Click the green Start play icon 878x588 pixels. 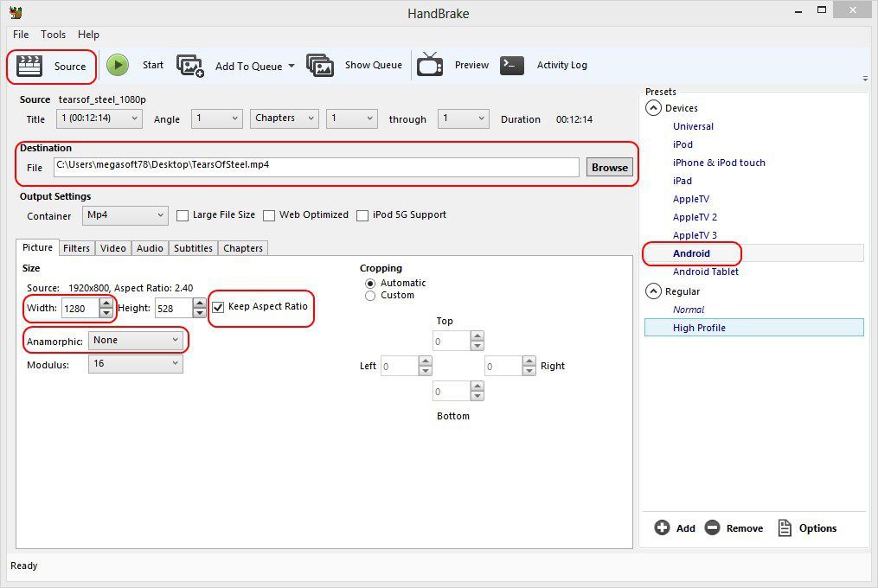pyautogui.click(x=118, y=65)
